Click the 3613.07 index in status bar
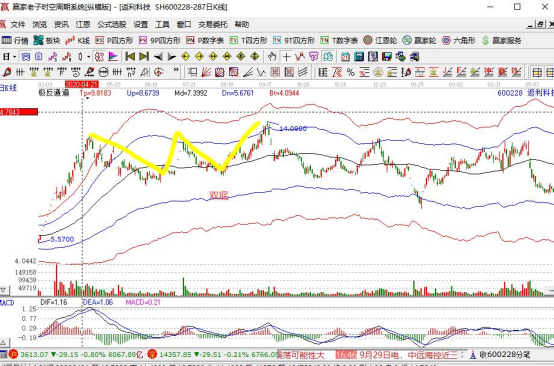The height and width of the screenshot is (366, 554). (x=34, y=354)
